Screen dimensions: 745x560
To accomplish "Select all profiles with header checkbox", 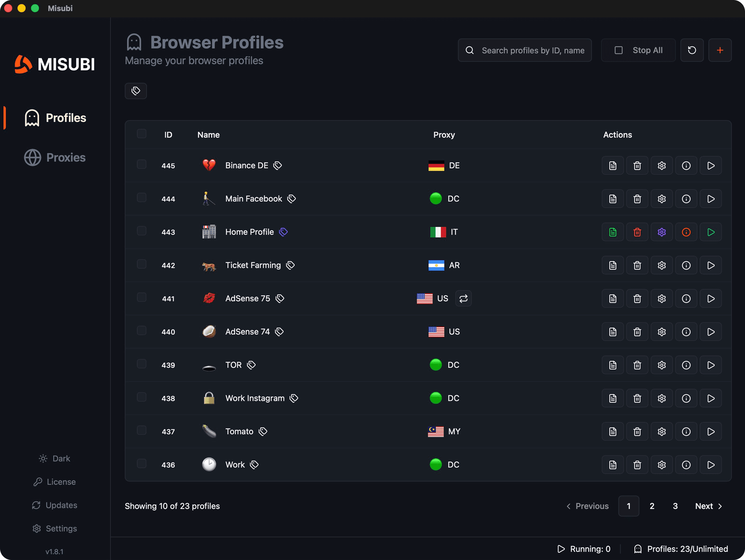I will 141,134.
